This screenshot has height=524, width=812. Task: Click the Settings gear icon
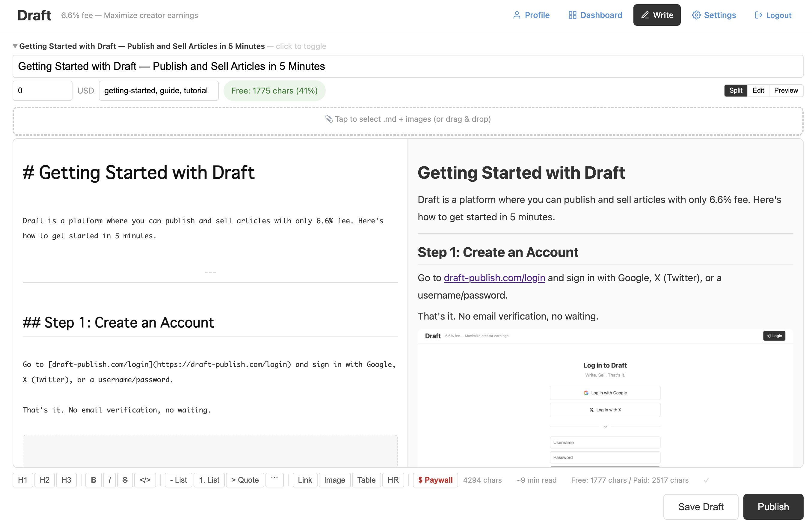click(696, 15)
